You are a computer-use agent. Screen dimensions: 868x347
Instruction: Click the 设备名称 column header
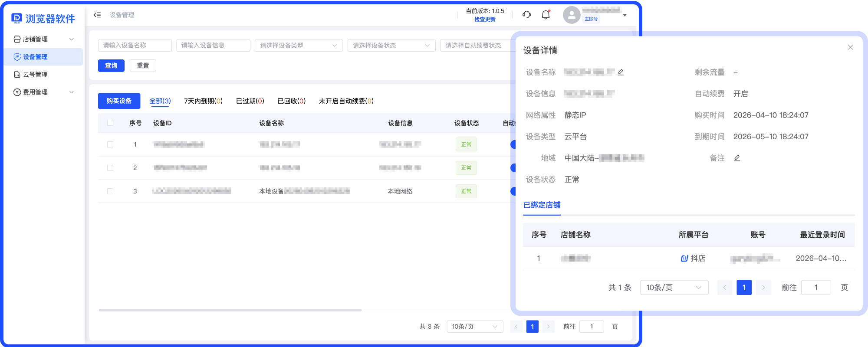click(x=271, y=123)
